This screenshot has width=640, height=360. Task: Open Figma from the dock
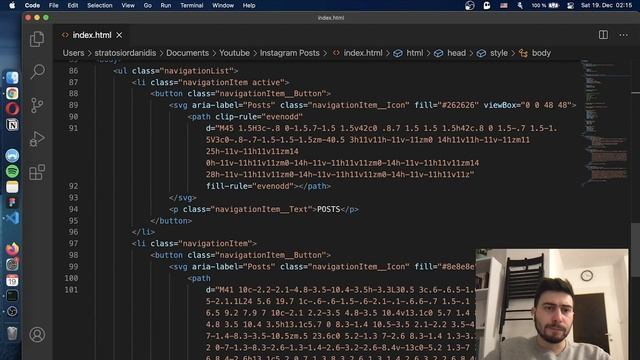[12, 202]
